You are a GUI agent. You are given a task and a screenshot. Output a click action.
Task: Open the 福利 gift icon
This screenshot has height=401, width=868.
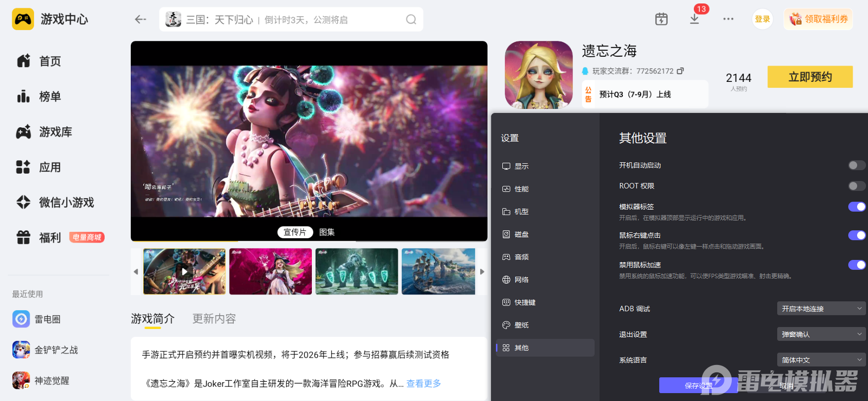23,238
